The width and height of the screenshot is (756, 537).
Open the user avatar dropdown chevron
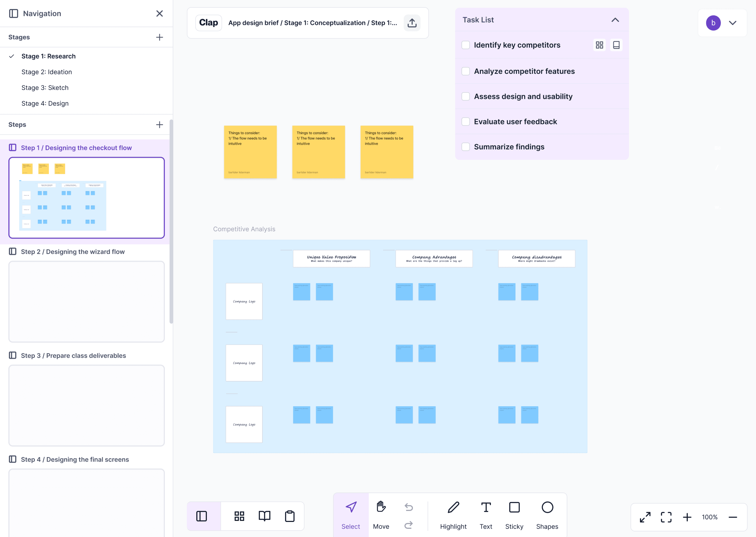pyautogui.click(x=733, y=23)
